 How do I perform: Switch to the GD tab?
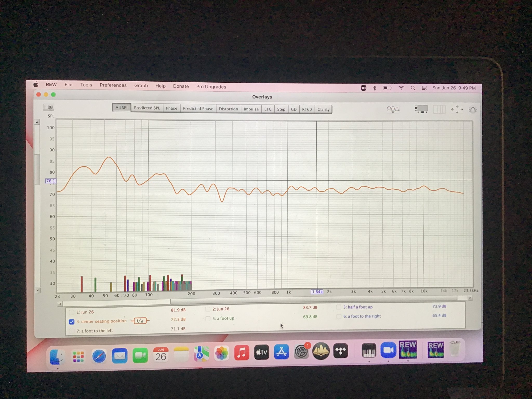tap(294, 109)
